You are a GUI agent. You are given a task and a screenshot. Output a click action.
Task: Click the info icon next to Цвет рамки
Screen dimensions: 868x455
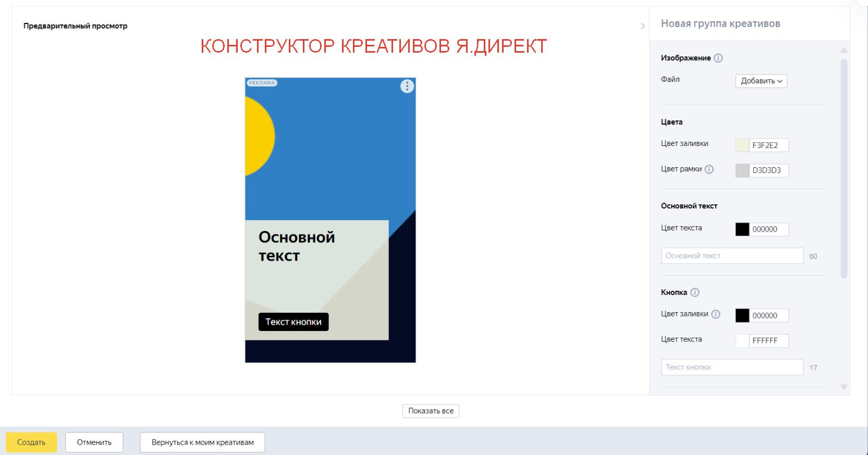coord(709,169)
